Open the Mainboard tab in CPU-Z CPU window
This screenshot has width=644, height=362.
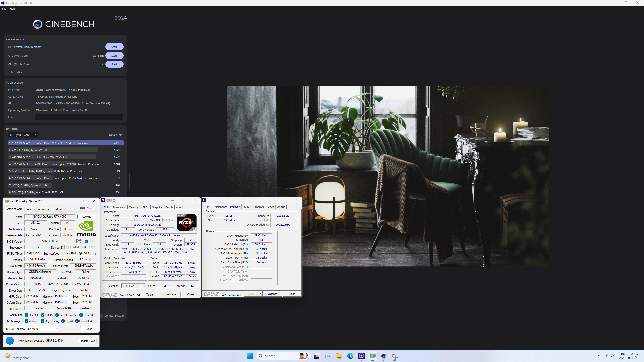119,207
